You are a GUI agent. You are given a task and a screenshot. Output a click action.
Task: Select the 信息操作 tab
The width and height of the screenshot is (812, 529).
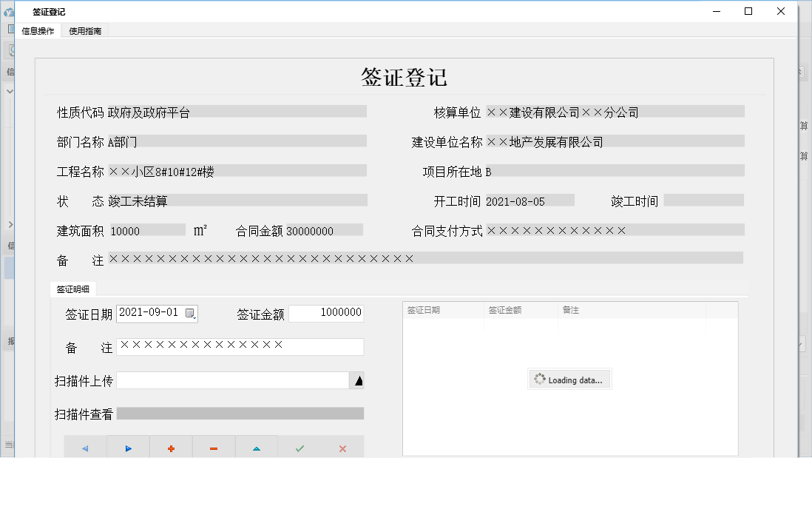(x=37, y=31)
